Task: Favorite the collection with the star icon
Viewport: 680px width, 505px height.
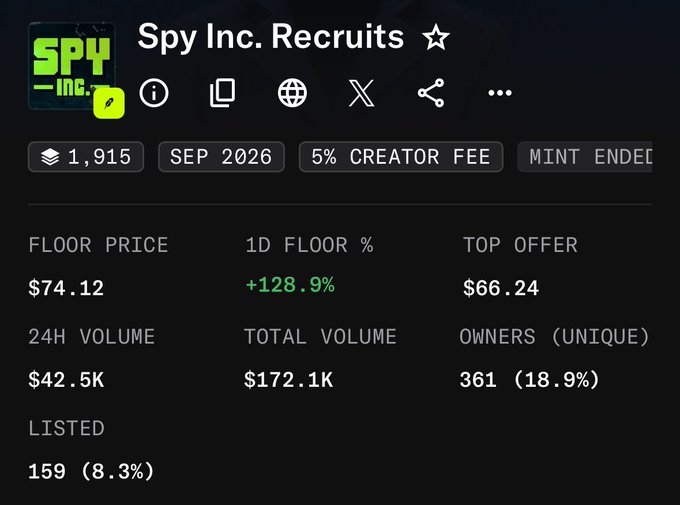Action: click(x=435, y=37)
